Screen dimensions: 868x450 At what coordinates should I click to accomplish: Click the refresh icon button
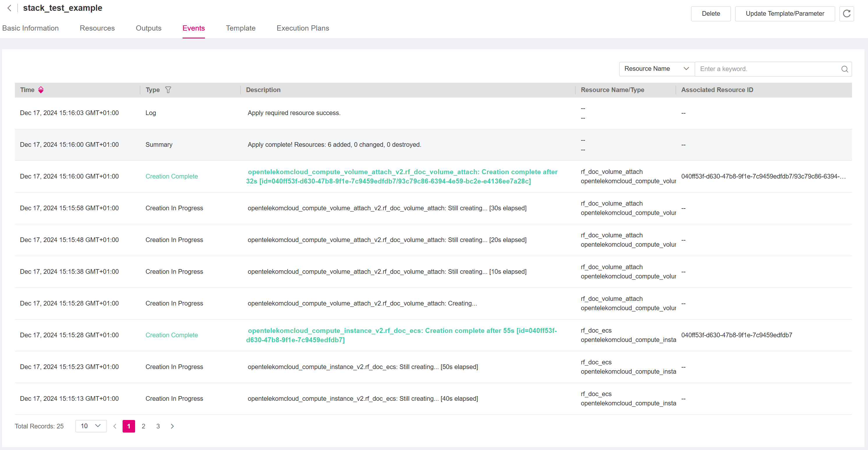(x=846, y=13)
